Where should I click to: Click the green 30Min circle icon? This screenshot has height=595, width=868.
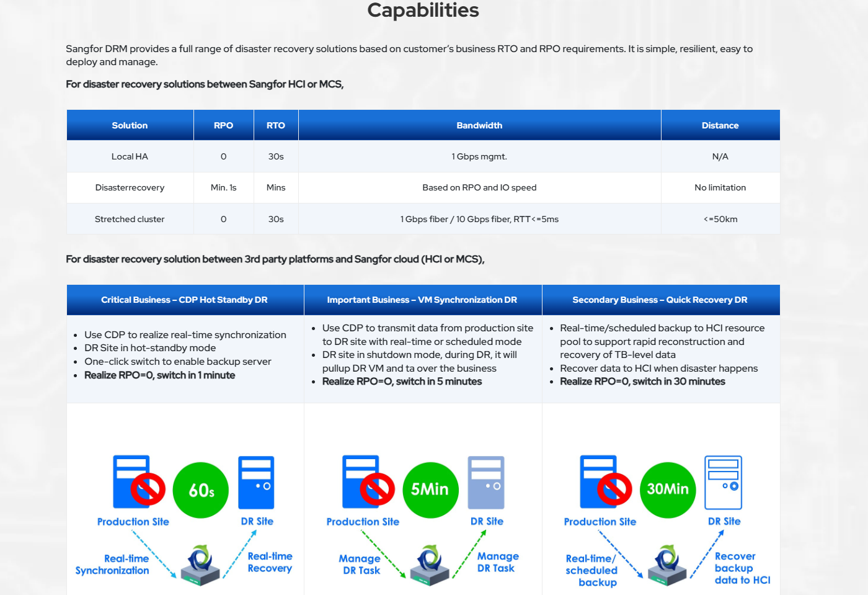pos(668,490)
